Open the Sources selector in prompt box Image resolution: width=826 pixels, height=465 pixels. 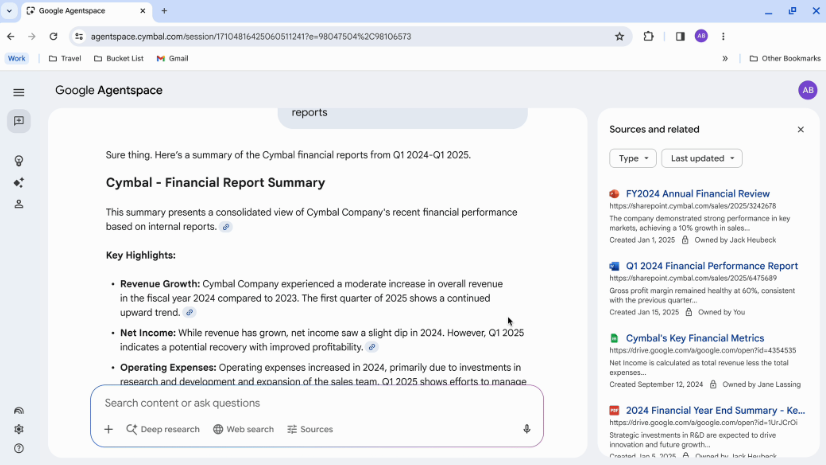(310, 429)
